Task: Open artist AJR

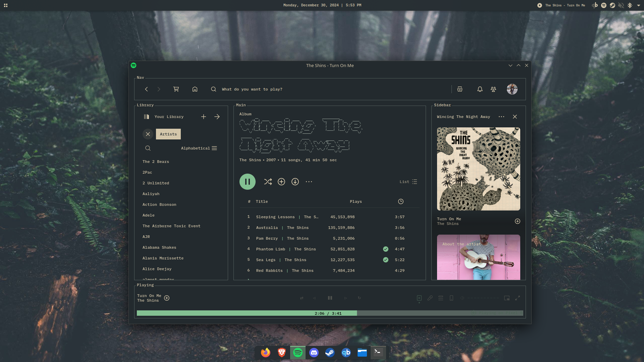Action: coord(146,237)
